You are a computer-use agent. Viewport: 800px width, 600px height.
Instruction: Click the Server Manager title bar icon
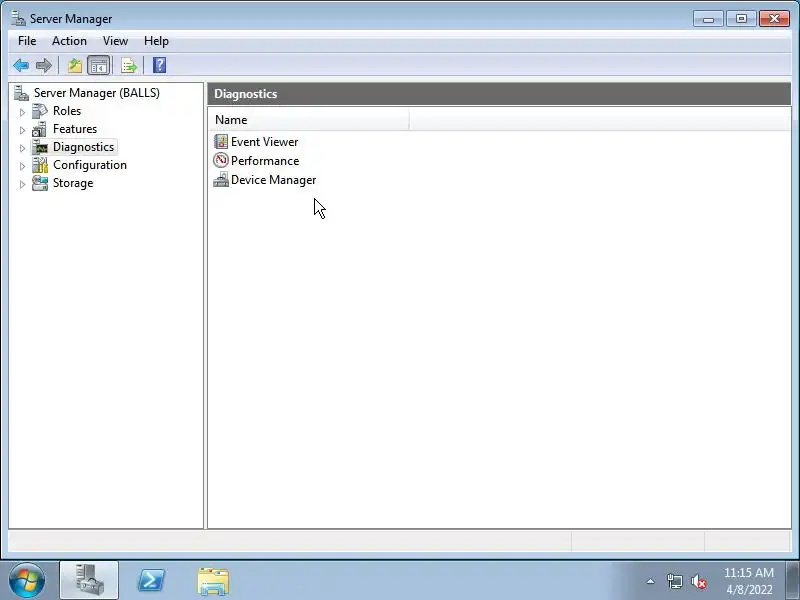pyautogui.click(x=18, y=18)
